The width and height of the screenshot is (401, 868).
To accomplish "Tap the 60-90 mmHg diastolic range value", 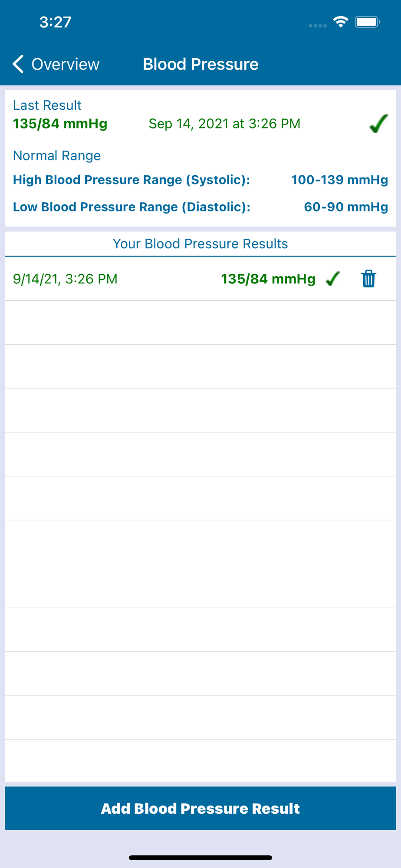I will coord(346,207).
